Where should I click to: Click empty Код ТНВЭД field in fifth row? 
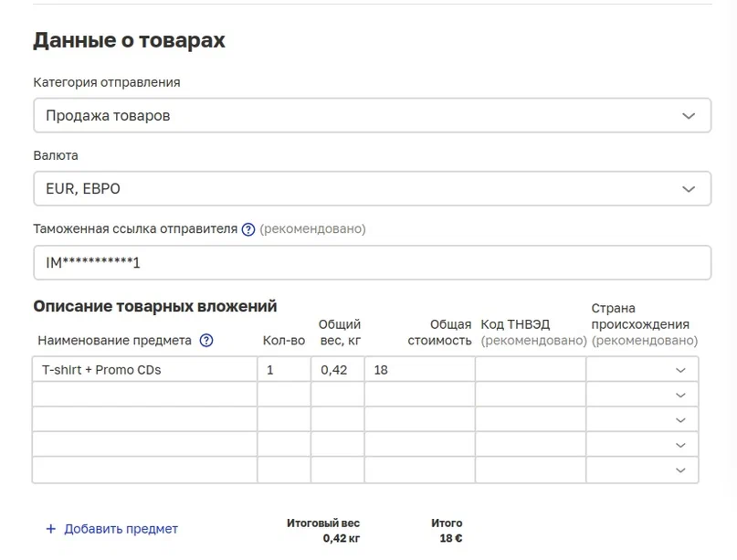pyautogui.click(x=530, y=470)
